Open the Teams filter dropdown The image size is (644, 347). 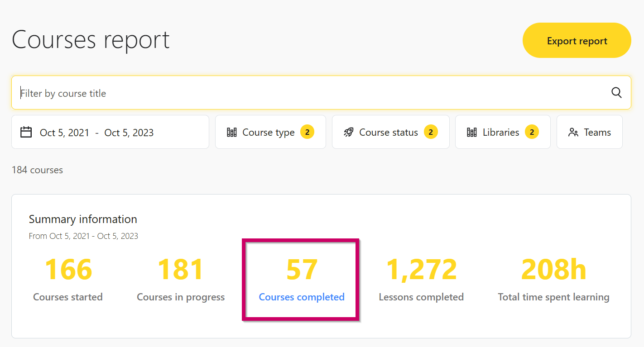pos(589,132)
